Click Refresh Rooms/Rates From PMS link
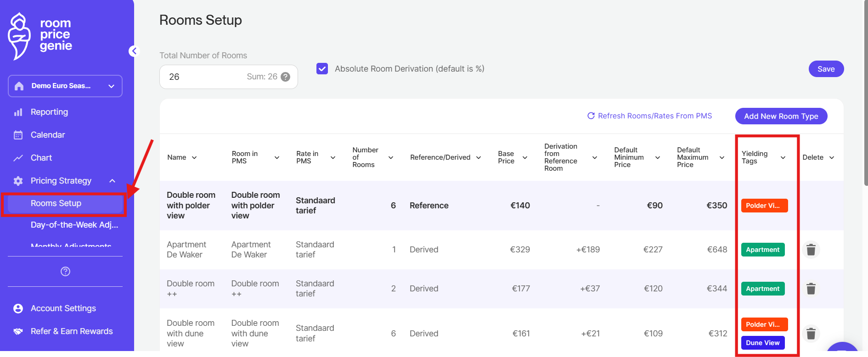Screen dimensions: 868x357 pos(649,116)
